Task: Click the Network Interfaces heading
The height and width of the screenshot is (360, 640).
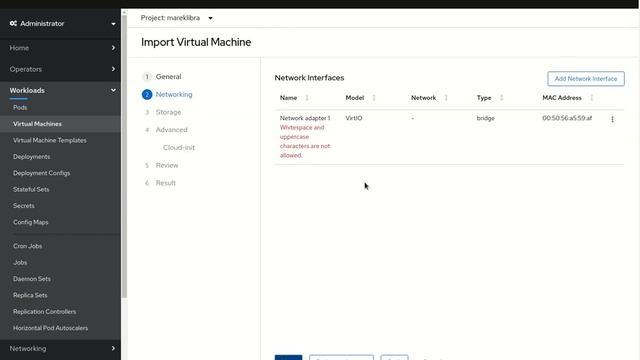Action: tap(309, 78)
